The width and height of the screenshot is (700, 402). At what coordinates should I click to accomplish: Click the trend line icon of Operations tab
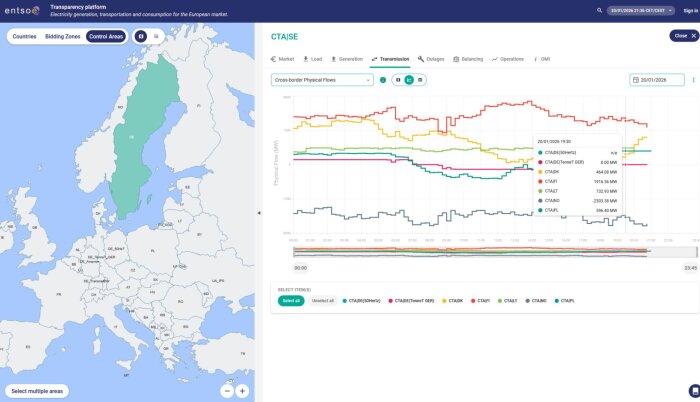[x=495, y=59]
